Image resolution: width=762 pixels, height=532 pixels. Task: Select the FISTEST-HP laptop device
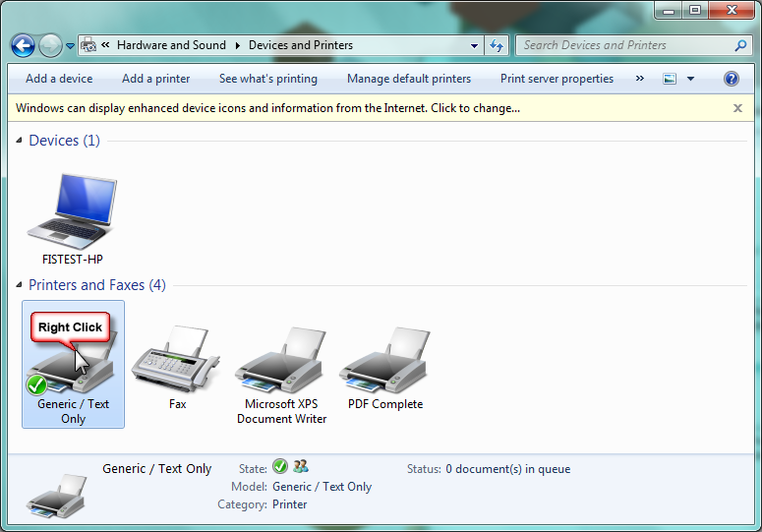[73, 218]
